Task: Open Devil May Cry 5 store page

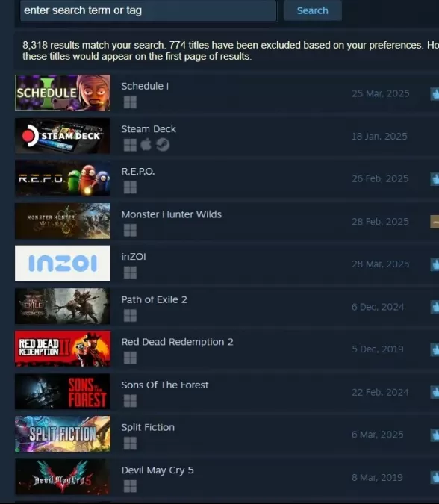Action: pyautogui.click(x=158, y=470)
